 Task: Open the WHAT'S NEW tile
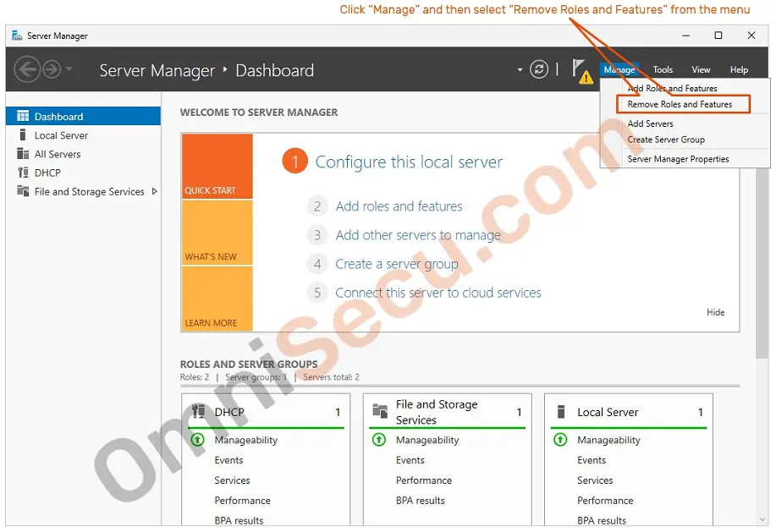tap(217, 233)
